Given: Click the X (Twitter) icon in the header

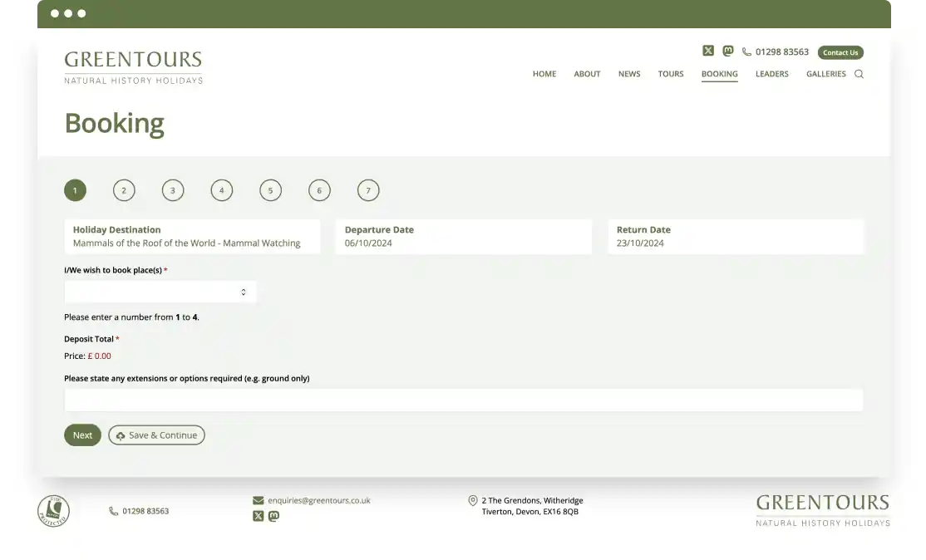Looking at the screenshot, I should [707, 51].
